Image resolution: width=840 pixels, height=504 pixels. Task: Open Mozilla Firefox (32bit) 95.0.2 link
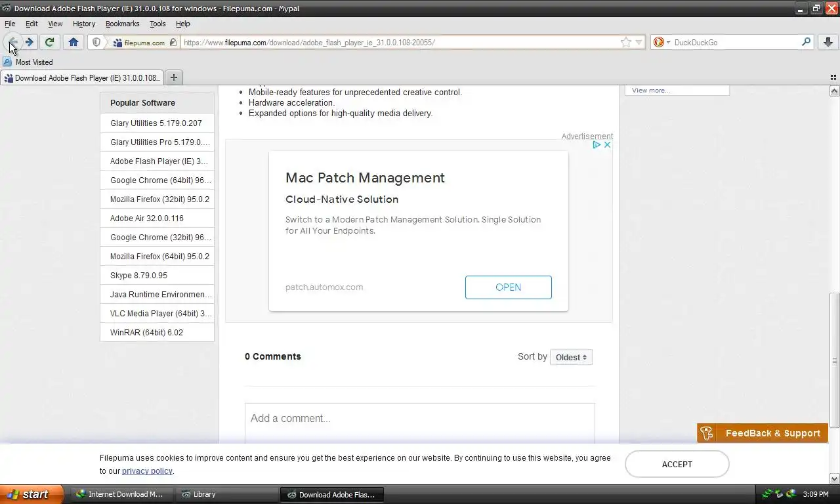tap(159, 199)
